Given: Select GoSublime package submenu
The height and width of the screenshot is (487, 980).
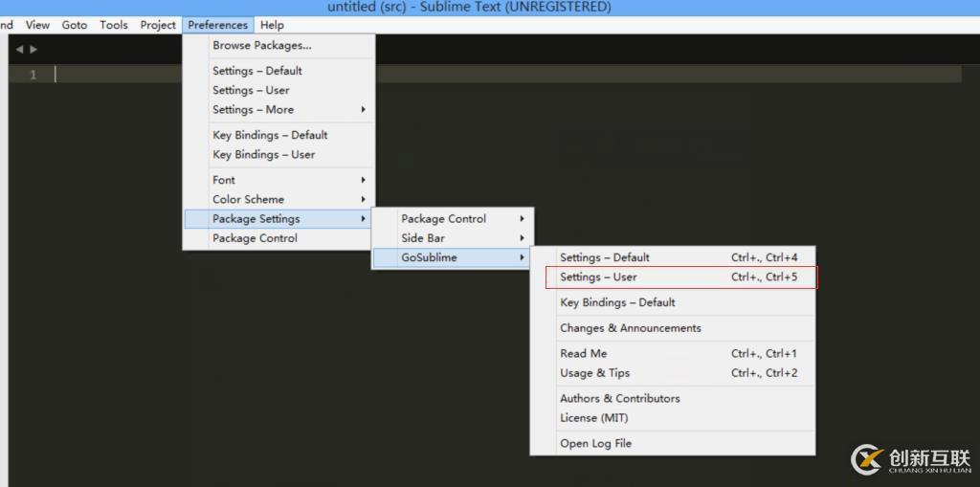Looking at the screenshot, I should [453, 257].
